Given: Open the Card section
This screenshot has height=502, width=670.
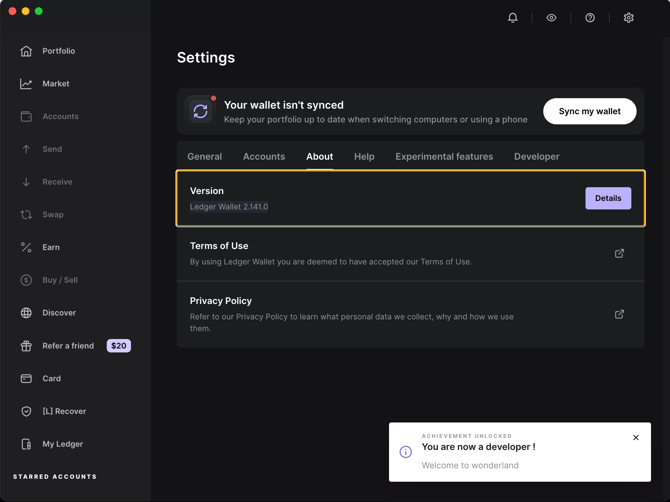Looking at the screenshot, I should coord(51,379).
